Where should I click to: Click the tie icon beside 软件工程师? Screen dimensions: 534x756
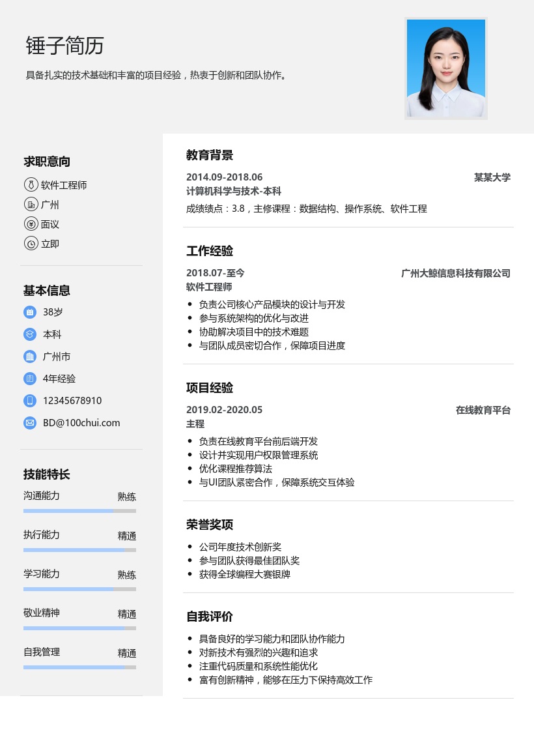click(x=31, y=185)
